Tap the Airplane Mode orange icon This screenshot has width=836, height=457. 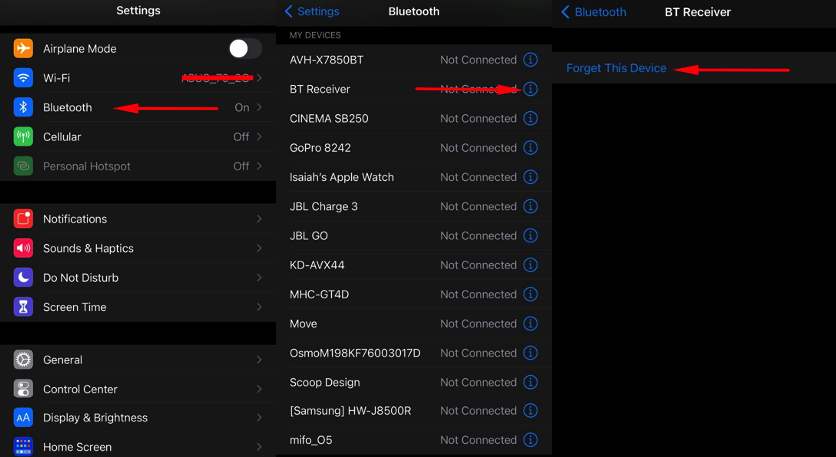point(23,49)
